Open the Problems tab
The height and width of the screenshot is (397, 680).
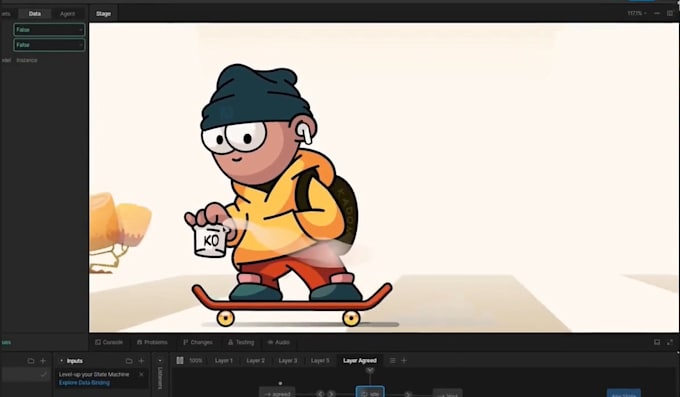pyautogui.click(x=152, y=342)
